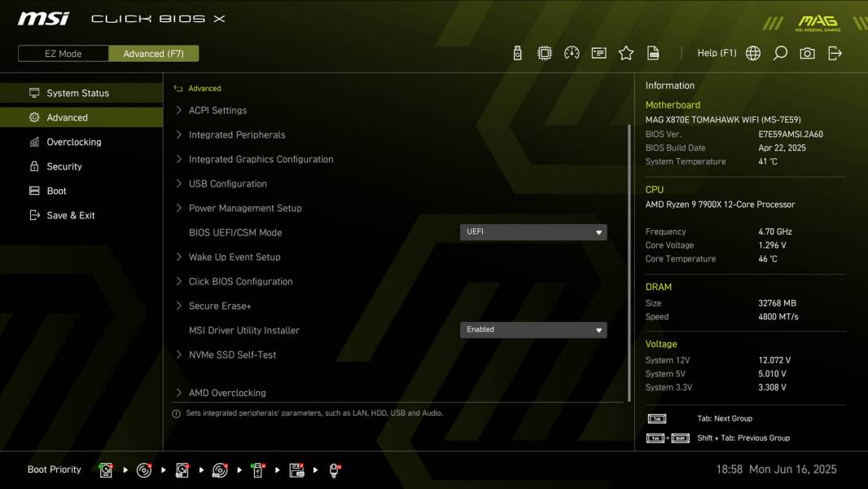Open Favorites with the star icon
Image resolution: width=868 pixels, height=489 pixels.
(x=625, y=53)
